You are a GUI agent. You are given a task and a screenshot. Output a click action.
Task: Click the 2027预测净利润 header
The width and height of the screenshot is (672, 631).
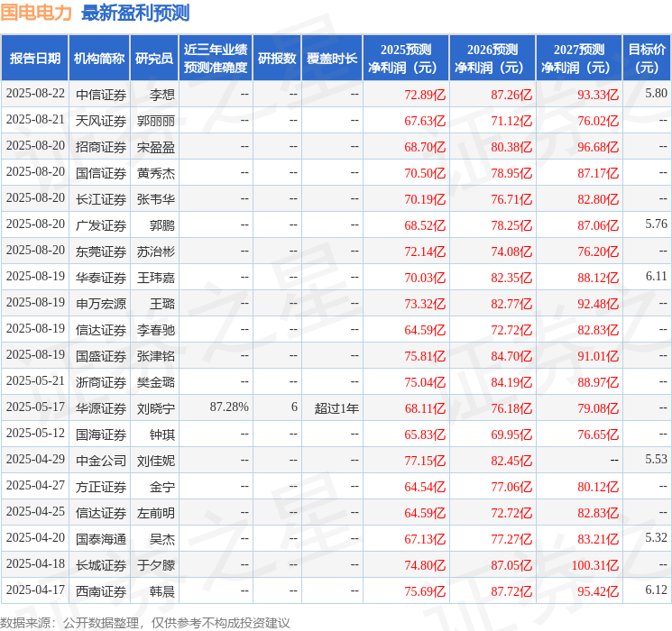click(x=579, y=59)
